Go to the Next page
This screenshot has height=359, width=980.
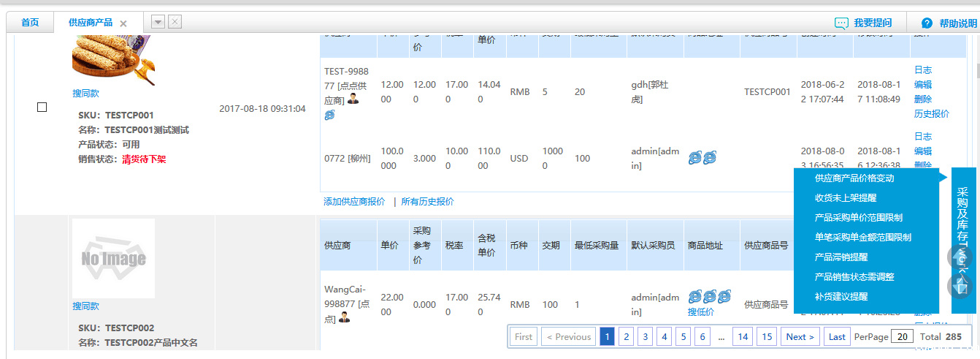pos(800,337)
